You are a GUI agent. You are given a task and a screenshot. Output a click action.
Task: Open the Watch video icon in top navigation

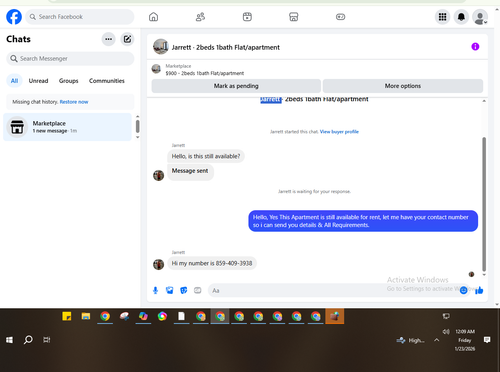247,17
